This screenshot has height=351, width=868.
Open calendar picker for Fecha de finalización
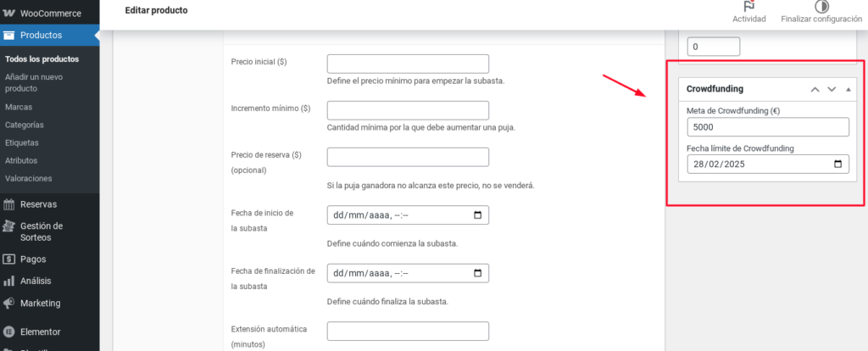478,273
